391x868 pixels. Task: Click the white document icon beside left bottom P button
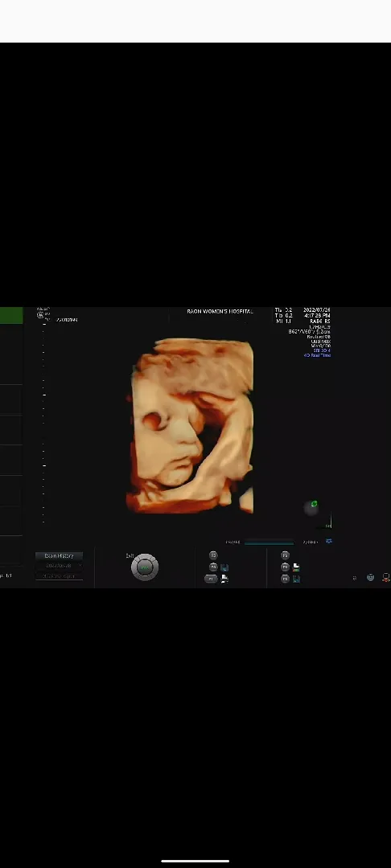[224, 579]
